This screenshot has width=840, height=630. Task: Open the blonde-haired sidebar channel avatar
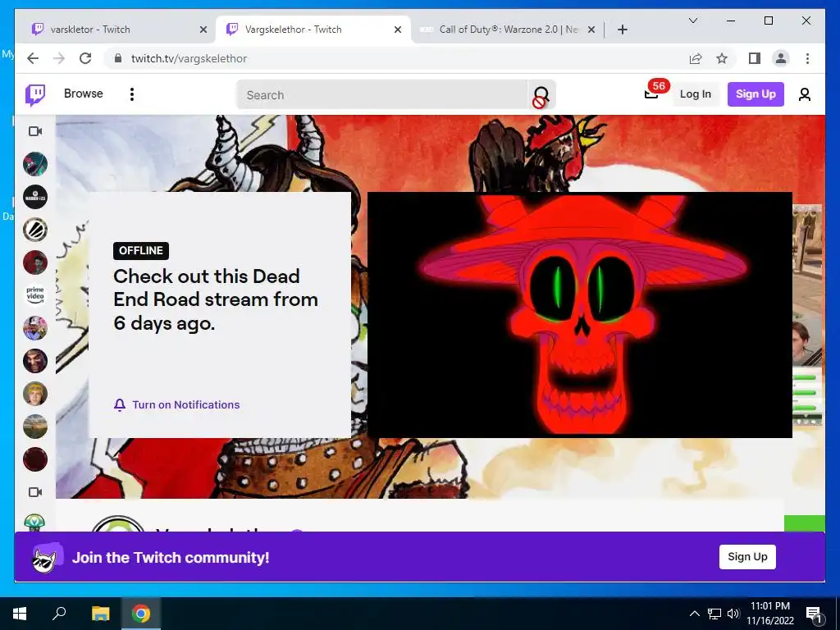tap(35, 394)
